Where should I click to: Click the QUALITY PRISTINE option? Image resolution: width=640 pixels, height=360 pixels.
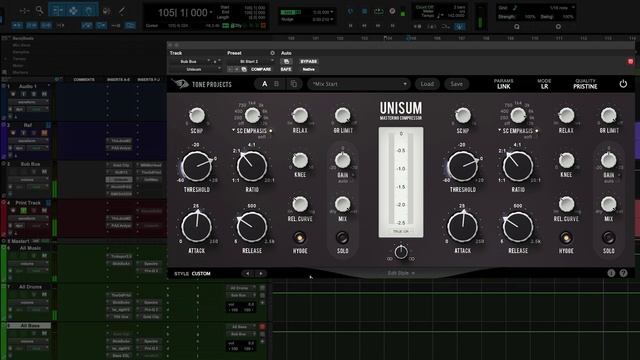click(585, 84)
